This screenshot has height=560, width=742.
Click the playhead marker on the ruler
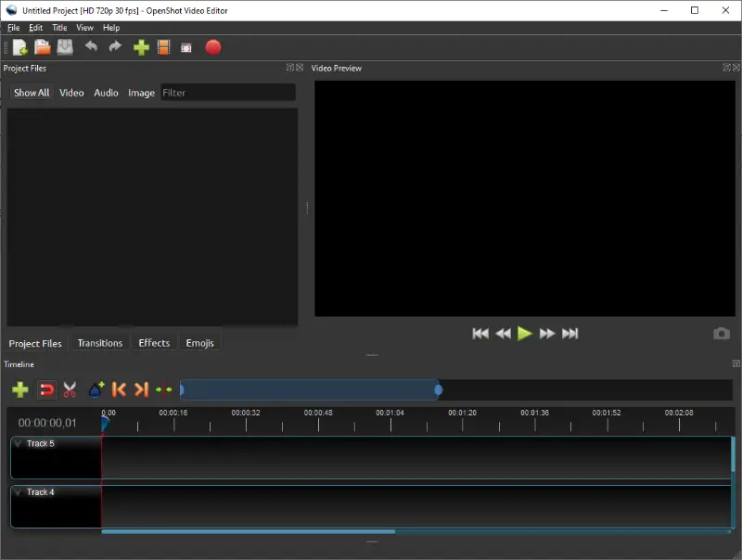(105, 424)
